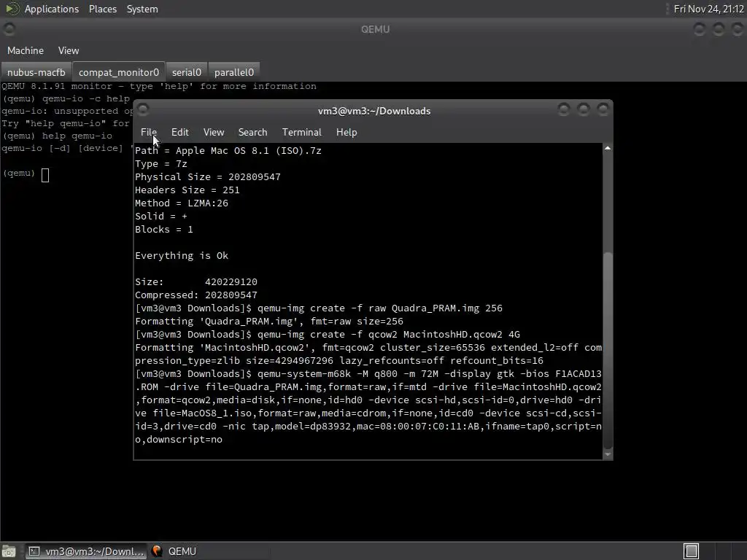
Task: Open the System menu
Action: click(x=142, y=9)
